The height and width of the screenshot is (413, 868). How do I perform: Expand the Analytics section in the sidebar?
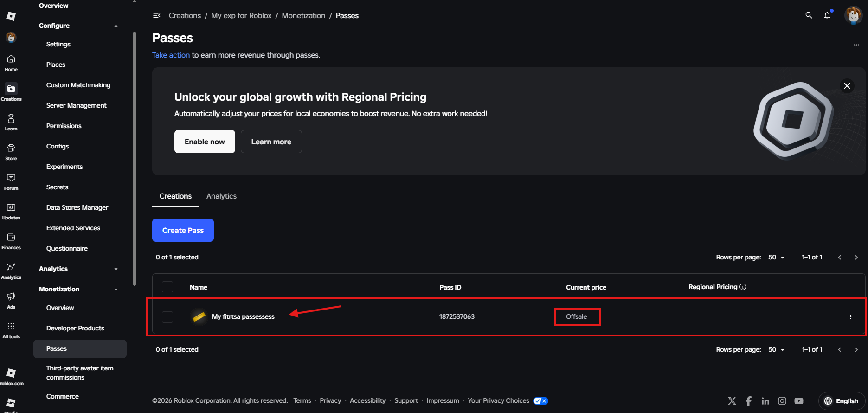[116, 269]
